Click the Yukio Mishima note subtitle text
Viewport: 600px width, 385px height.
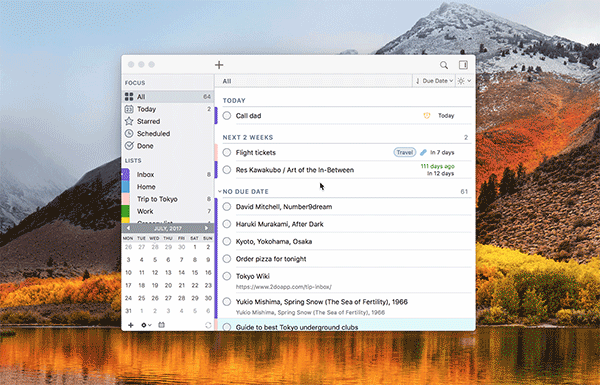tap(310, 312)
